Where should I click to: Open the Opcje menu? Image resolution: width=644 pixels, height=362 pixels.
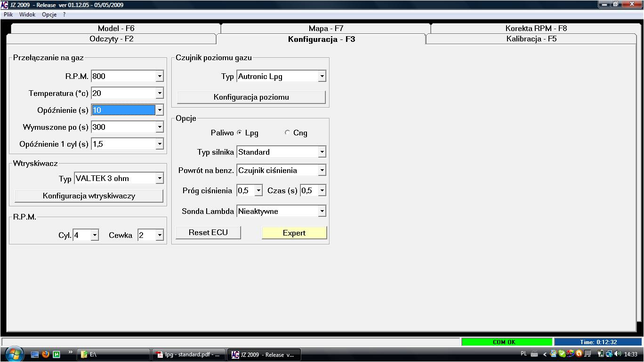[49, 15]
